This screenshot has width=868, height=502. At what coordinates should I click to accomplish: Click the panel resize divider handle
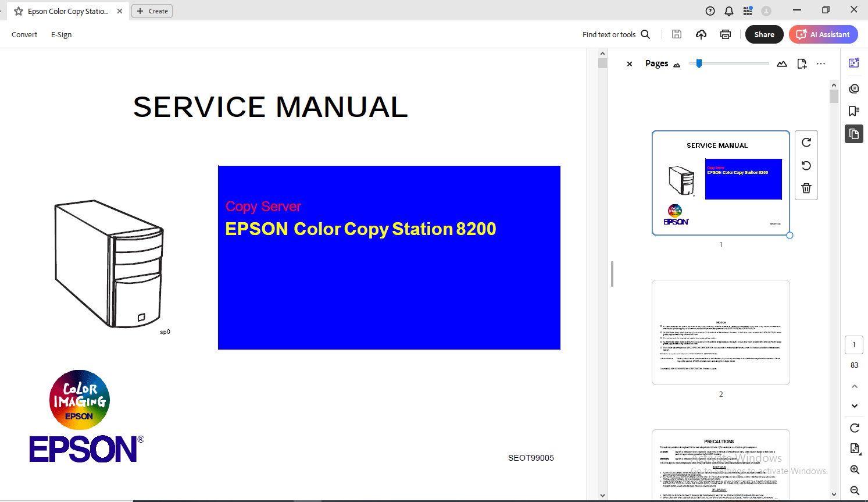[x=612, y=274]
